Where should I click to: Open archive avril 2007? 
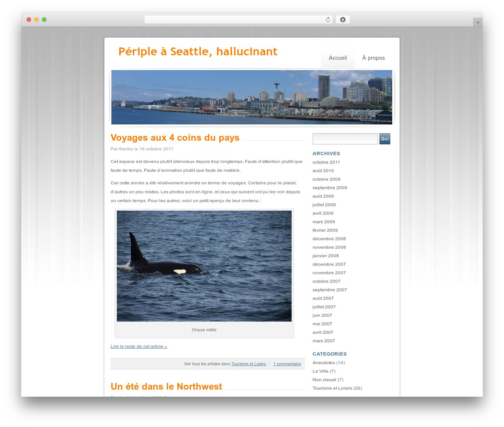(323, 332)
